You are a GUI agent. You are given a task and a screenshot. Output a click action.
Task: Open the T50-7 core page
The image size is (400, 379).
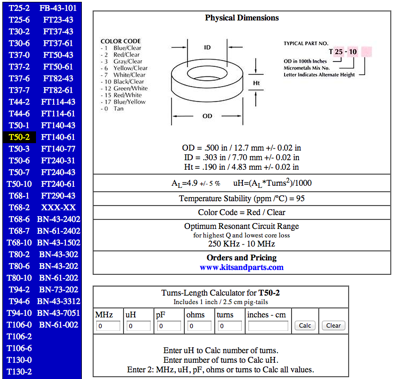(x=19, y=172)
